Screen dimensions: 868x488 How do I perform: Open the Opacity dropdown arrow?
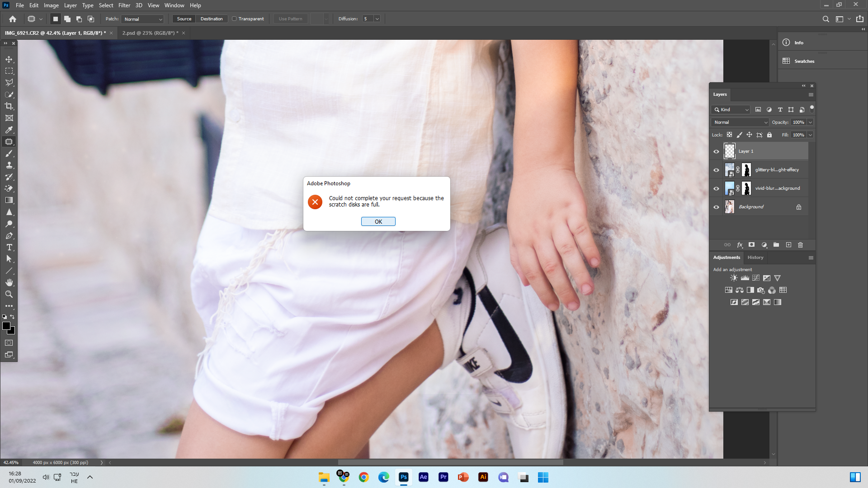(810, 122)
